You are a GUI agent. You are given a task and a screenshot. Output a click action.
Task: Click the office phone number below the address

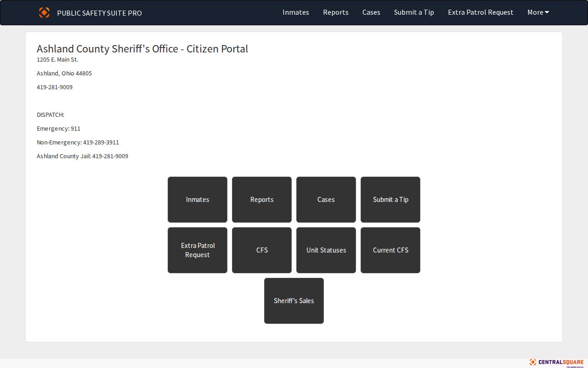(x=55, y=87)
